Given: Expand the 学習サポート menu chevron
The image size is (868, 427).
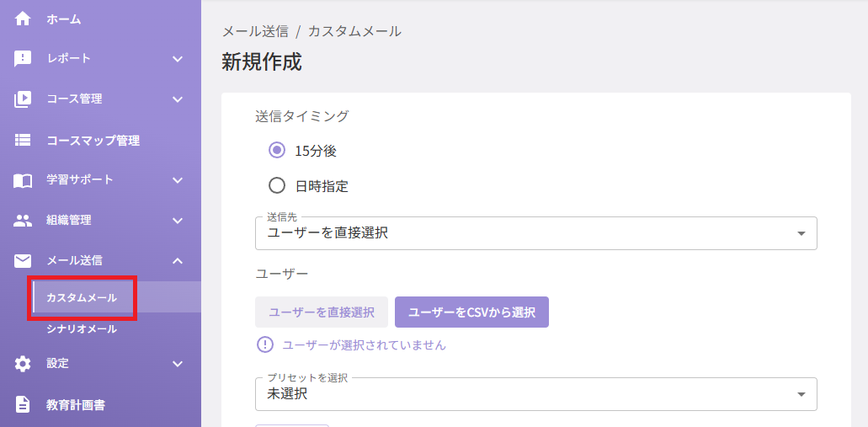Looking at the screenshot, I should 177,180.
